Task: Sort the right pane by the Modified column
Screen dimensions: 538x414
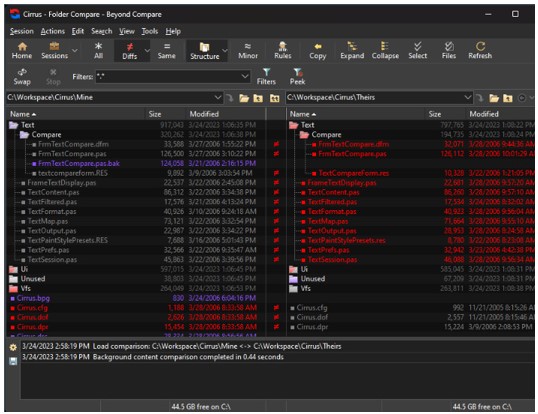Action: pos(501,114)
